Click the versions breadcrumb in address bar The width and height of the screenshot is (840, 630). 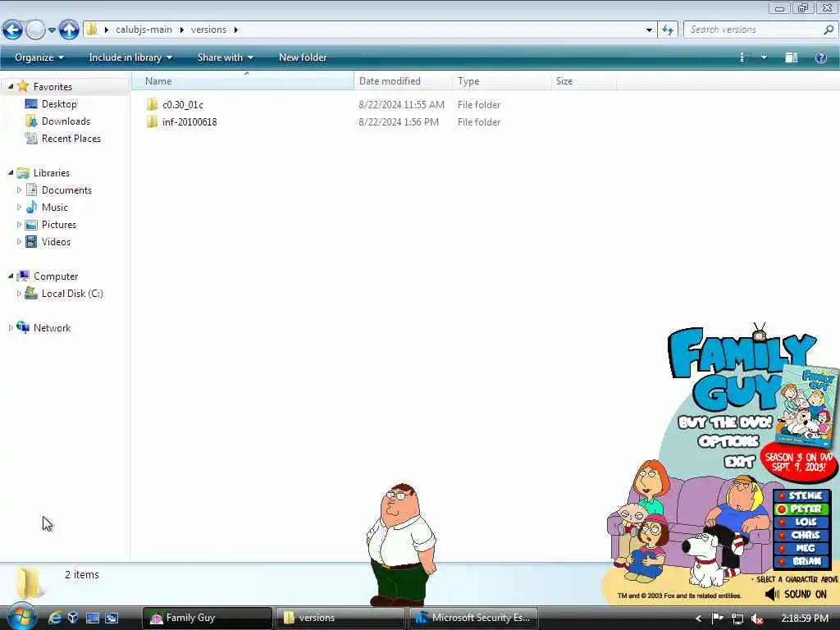[x=208, y=30]
